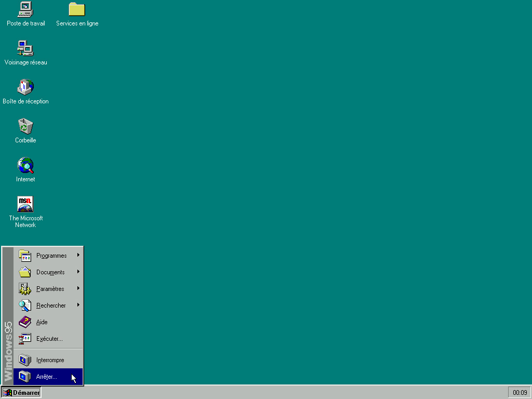The image size is (532, 399).
Task: Click the Interrompre monitor moon icon
Action: pyautogui.click(x=25, y=360)
